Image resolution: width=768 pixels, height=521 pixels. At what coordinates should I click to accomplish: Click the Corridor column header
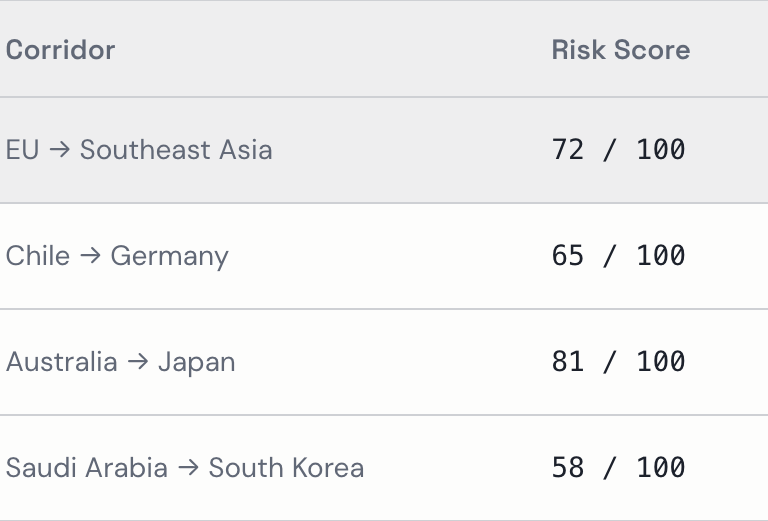(x=60, y=50)
